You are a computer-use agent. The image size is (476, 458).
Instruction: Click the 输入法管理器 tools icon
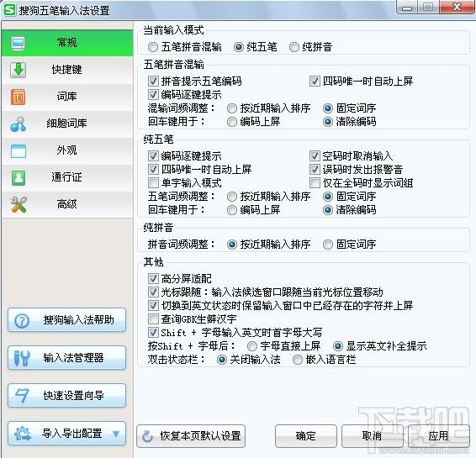(22, 358)
